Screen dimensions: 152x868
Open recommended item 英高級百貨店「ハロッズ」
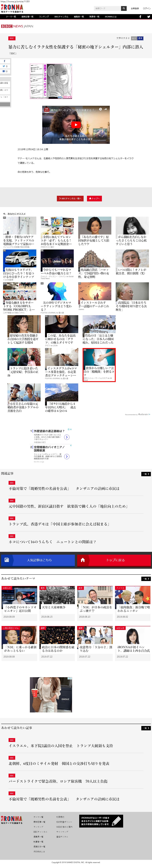[95, 264]
